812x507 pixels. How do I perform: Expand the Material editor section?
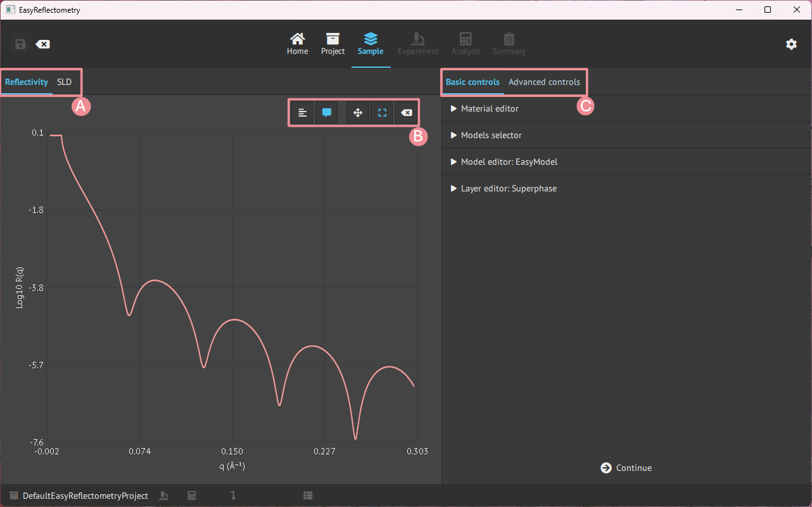[489, 109]
